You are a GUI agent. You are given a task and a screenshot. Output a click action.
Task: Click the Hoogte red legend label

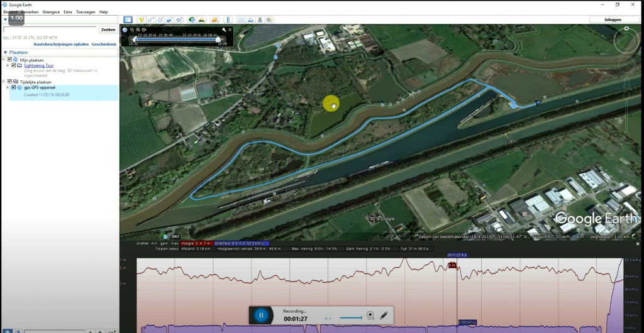click(197, 243)
